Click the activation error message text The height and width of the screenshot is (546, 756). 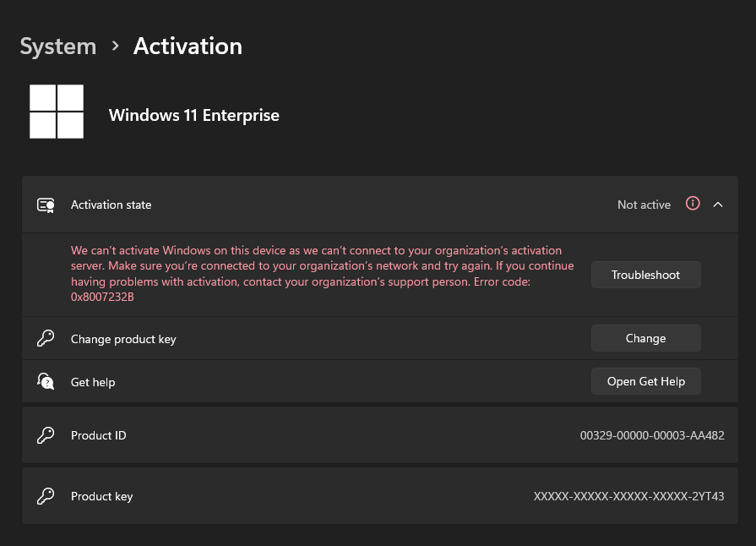[321, 266]
